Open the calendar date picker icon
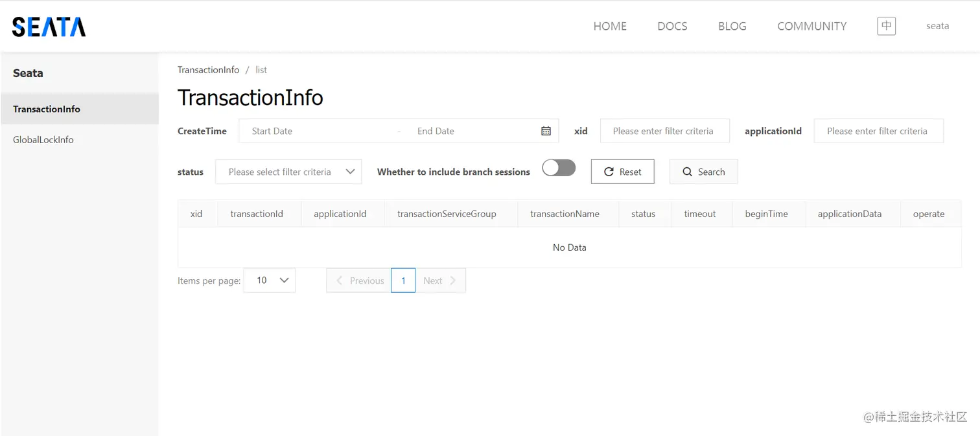The image size is (980, 436). point(546,131)
